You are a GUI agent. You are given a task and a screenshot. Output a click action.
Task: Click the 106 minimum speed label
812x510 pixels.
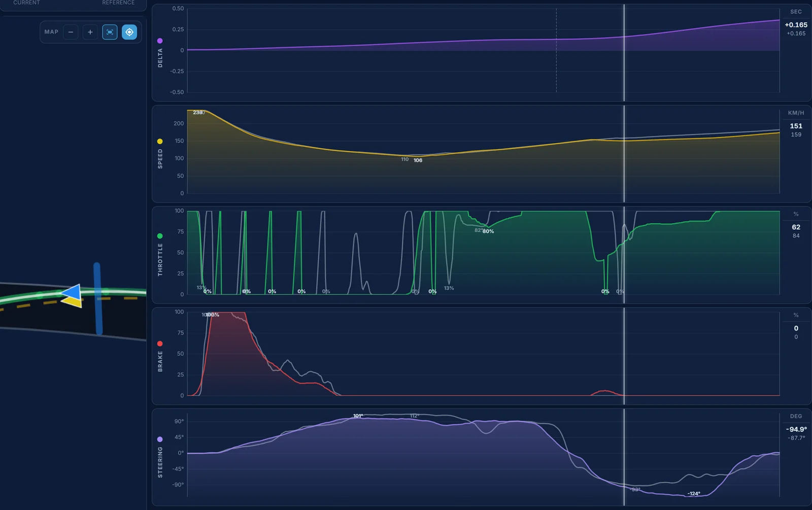418,160
